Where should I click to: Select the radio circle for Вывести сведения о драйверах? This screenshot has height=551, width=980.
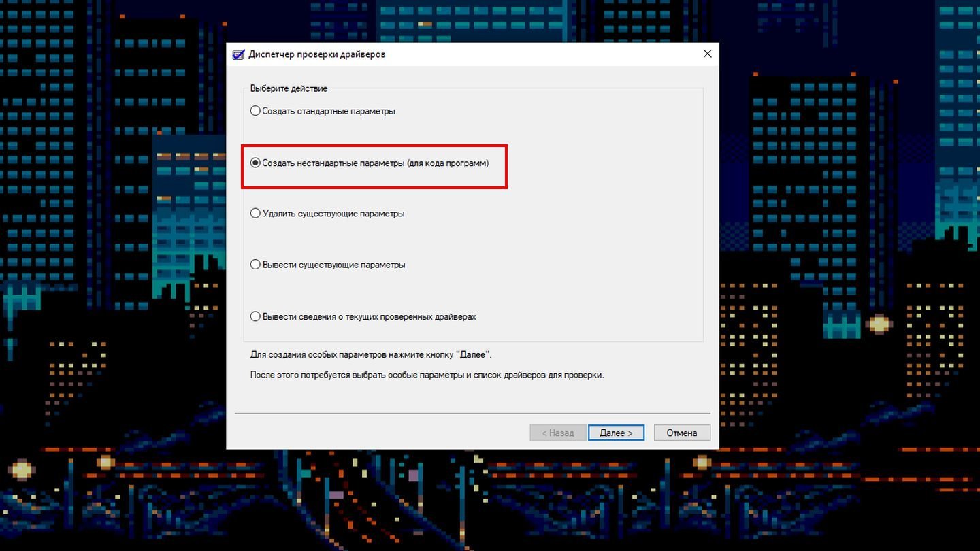pyautogui.click(x=255, y=316)
